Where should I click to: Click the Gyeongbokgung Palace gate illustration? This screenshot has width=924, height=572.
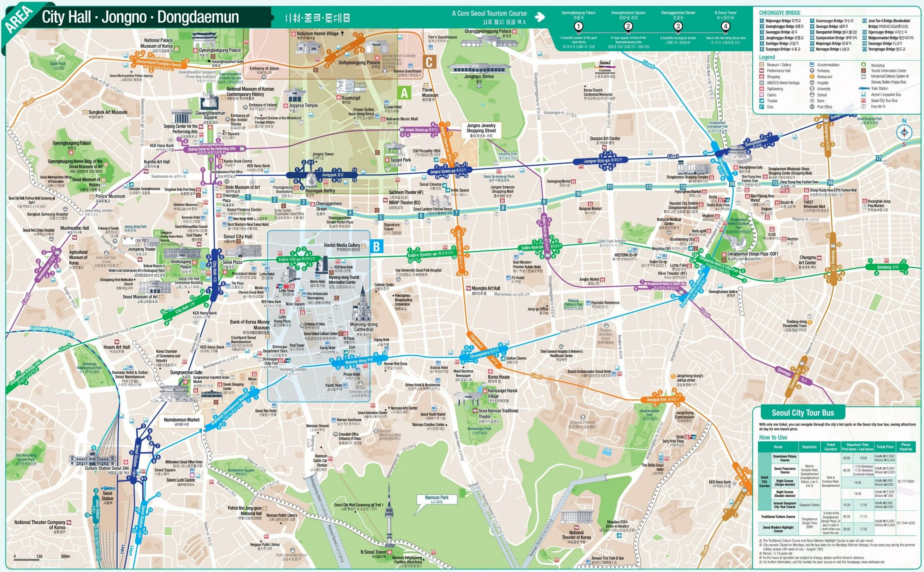(x=204, y=40)
